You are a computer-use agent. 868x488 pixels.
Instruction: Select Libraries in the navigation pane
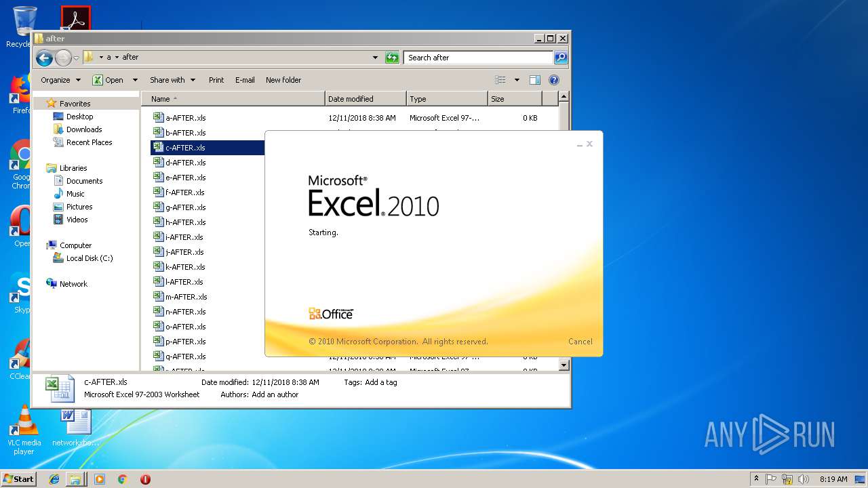pos(73,168)
